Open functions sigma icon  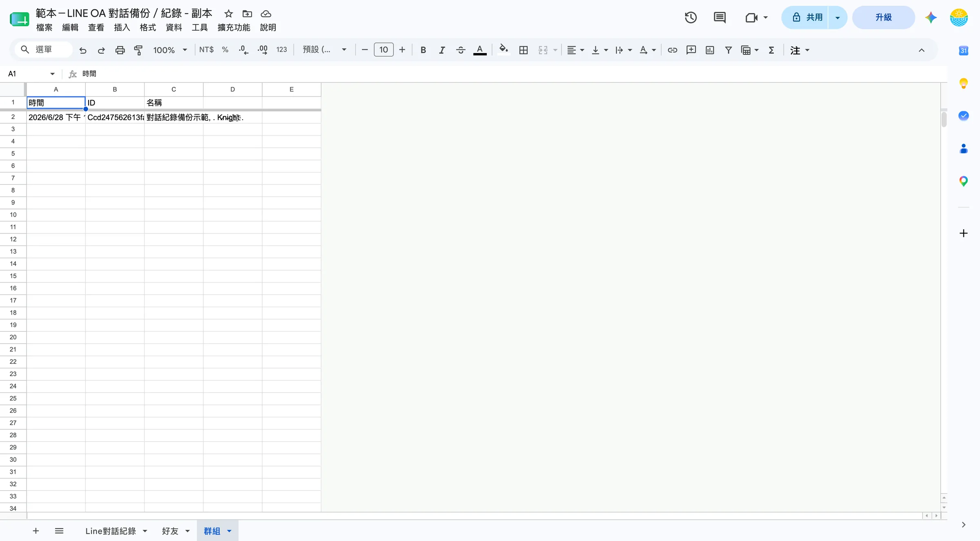pyautogui.click(x=771, y=50)
